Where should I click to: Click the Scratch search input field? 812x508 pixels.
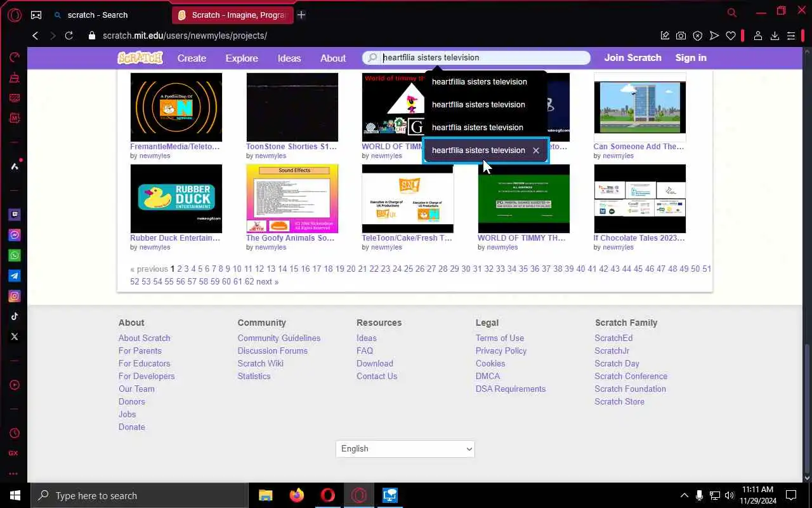pos(476,58)
